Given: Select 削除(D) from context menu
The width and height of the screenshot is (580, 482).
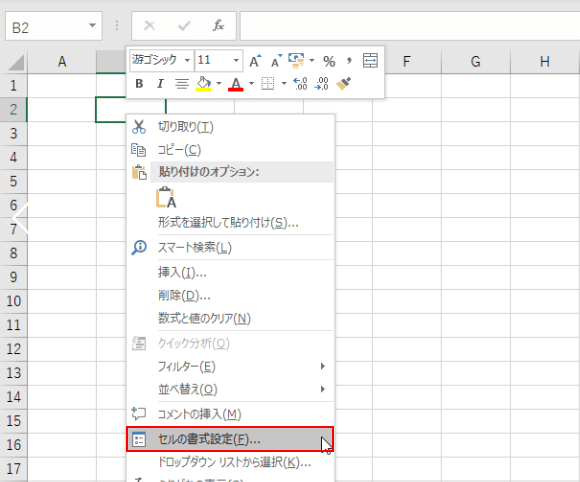Looking at the screenshot, I should pyautogui.click(x=230, y=296).
